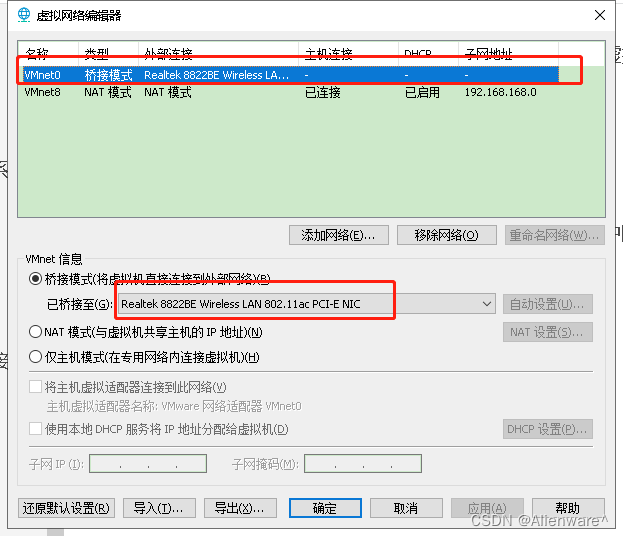The width and height of the screenshot is (623, 536).
Task: Click the 类型 column header
Action: (x=108, y=53)
